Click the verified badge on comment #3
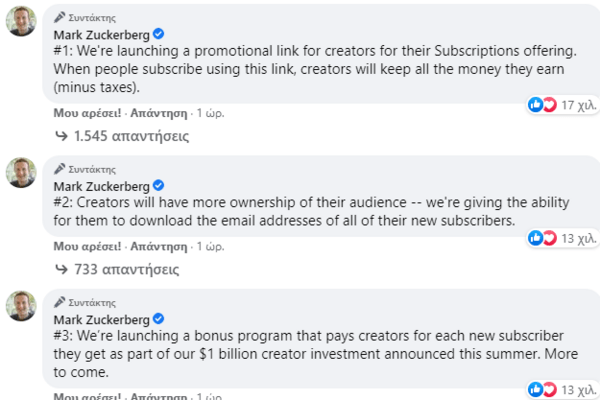The image size is (600, 400). [x=158, y=319]
